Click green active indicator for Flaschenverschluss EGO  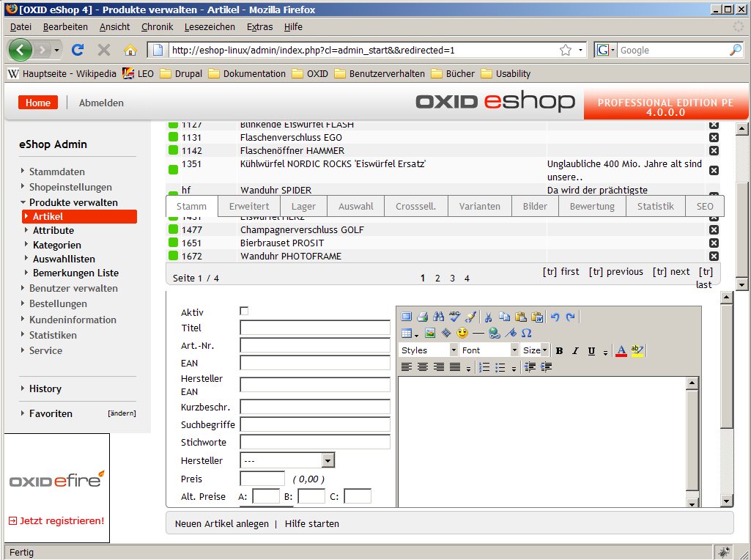coord(173,138)
